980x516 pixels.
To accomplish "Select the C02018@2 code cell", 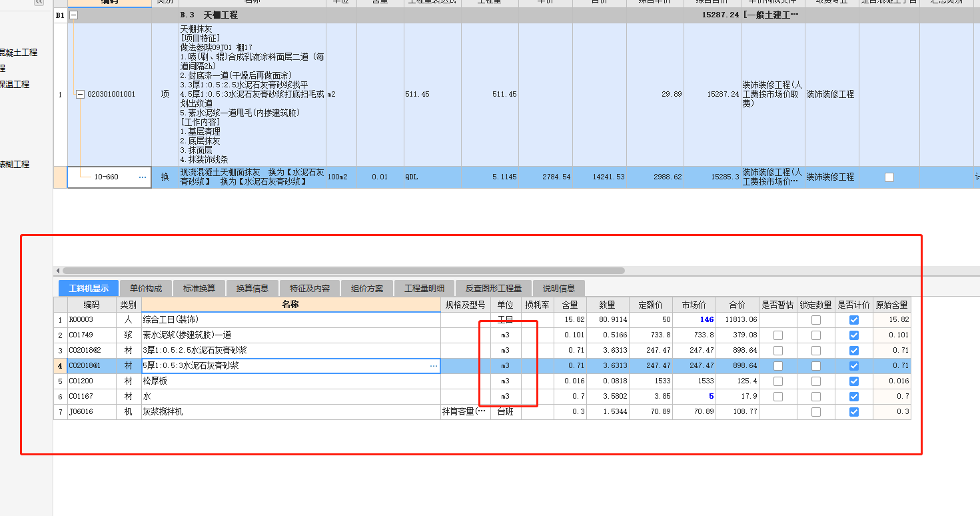I will tap(91, 351).
